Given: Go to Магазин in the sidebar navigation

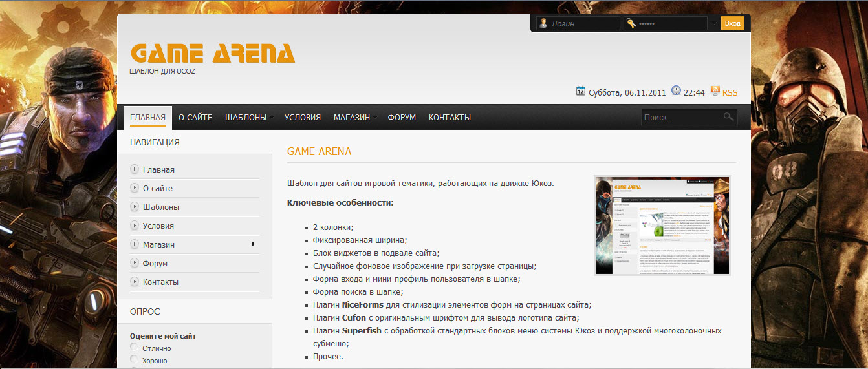Looking at the screenshot, I should coord(158,245).
